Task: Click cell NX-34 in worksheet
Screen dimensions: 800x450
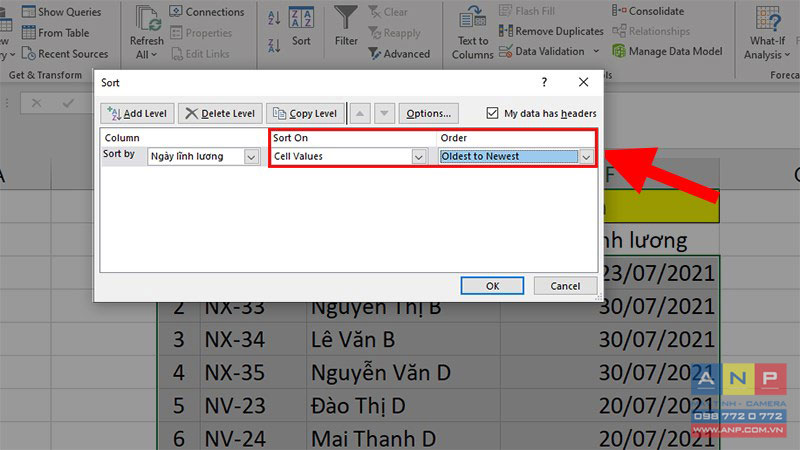Action: (x=253, y=340)
